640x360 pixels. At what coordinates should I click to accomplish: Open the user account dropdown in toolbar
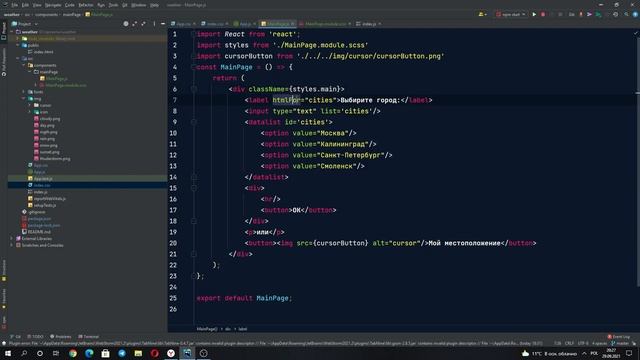point(482,14)
